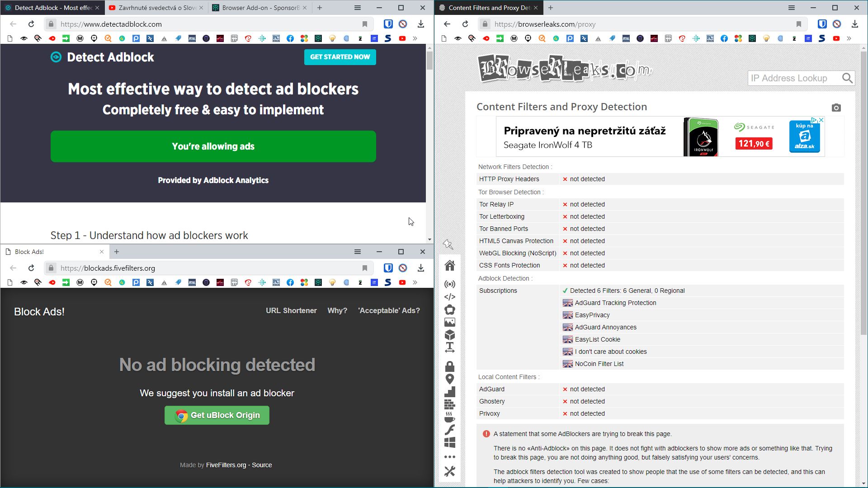The image size is (868, 488).
Task: Click the Get uBlock Origin button
Action: (217, 415)
